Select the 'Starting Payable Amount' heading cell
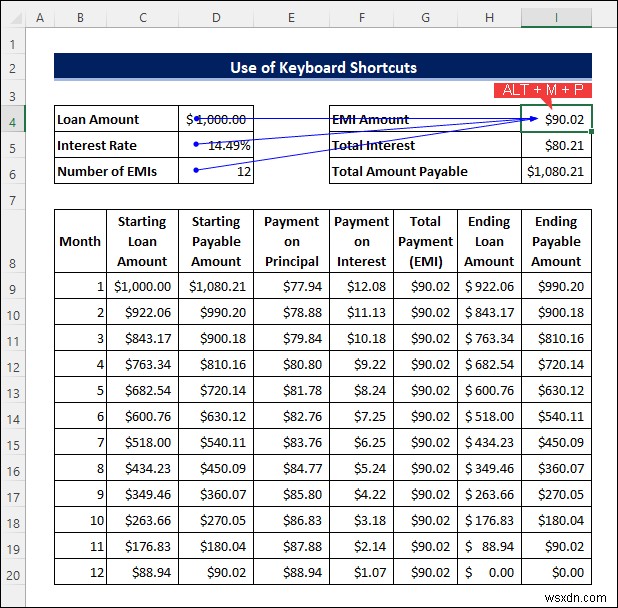 (x=216, y=241)
